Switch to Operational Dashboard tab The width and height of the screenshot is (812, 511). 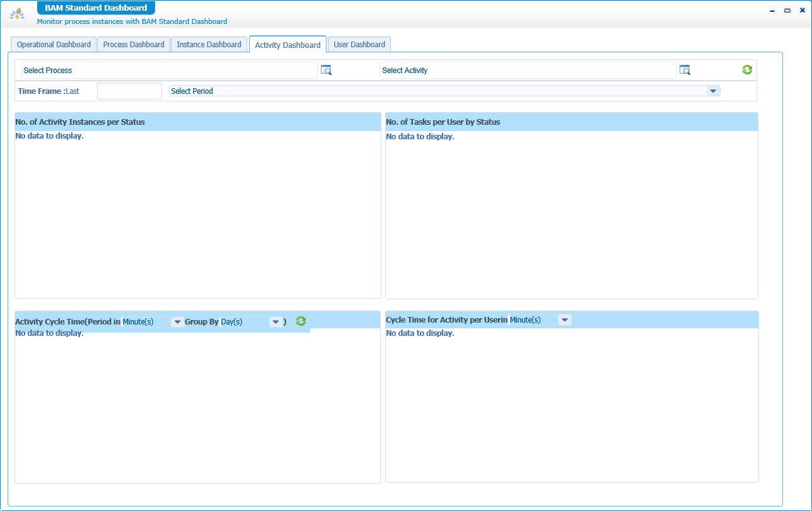(54, 45)
